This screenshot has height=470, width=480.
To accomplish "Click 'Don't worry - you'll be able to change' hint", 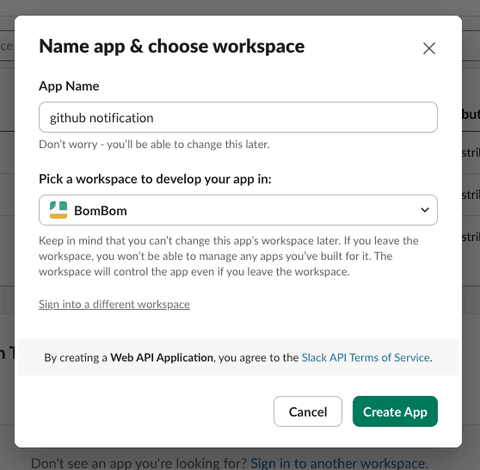I will [154, 144].
